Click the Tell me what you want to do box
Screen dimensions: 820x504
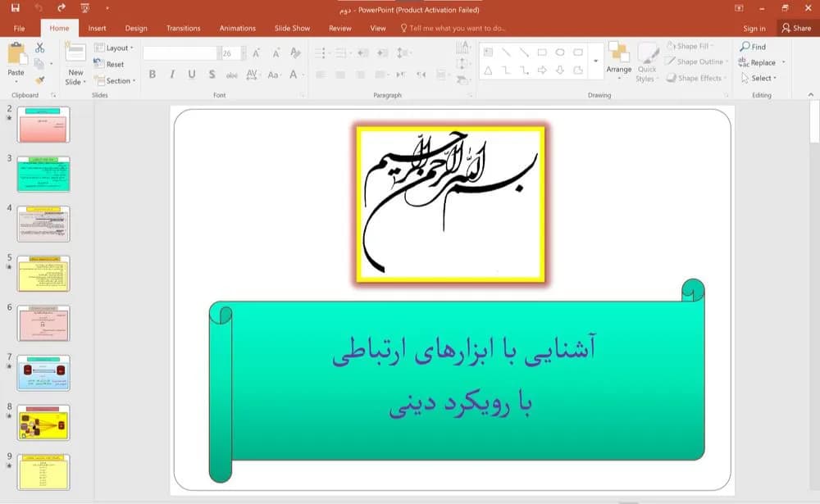coord(453,28)
